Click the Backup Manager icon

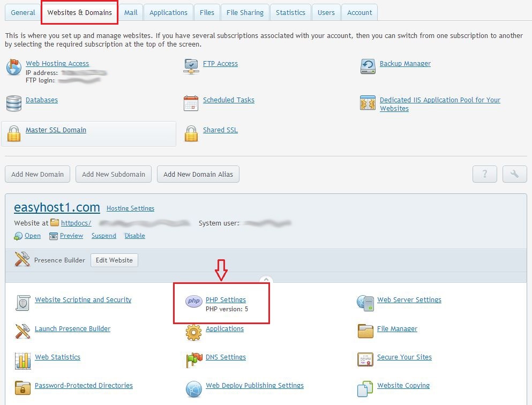[x=368, y=66]
